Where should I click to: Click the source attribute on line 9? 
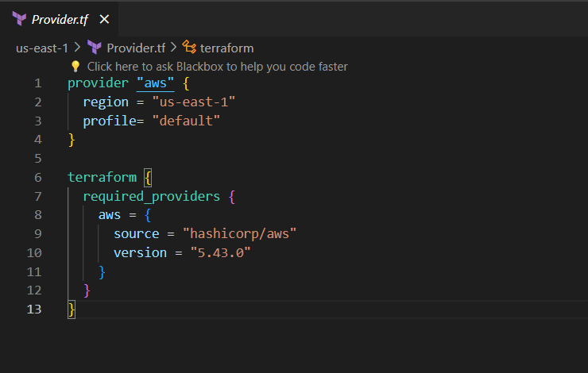[137, 233]
